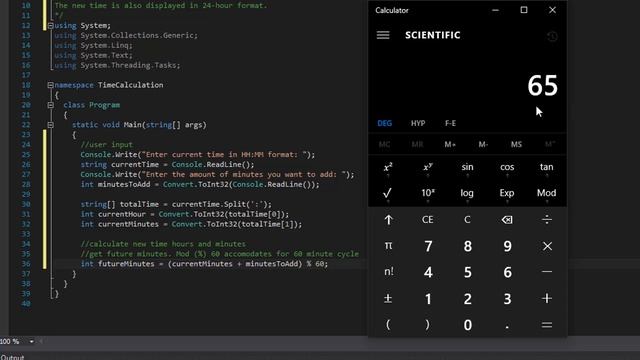The image size is (640, 360).
Task: Click number 2 on calculator keypad
Action: point(467,299)
